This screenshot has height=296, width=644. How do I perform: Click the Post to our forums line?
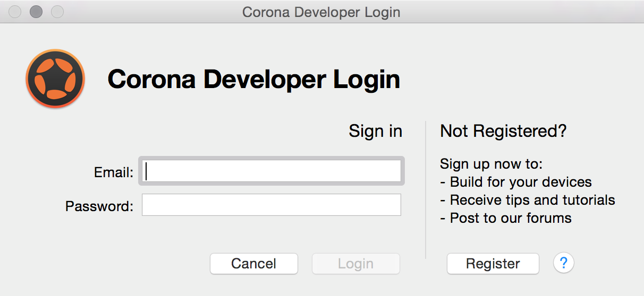(506, 218)
